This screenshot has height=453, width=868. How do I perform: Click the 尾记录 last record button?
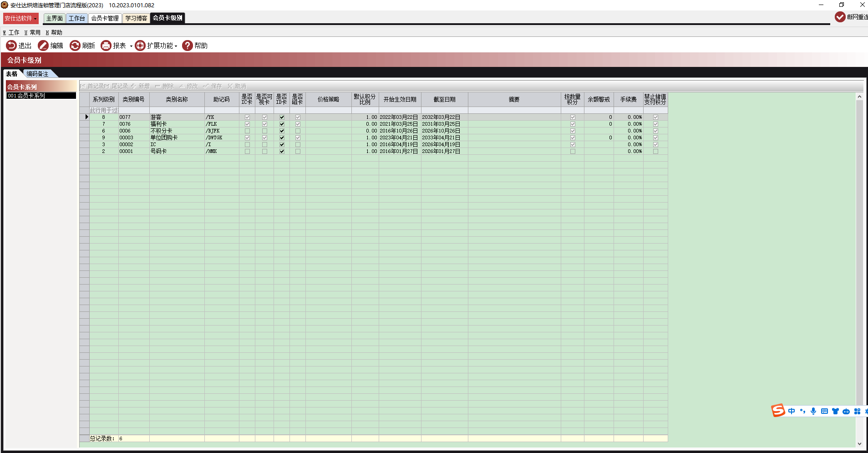click(117, 86)
